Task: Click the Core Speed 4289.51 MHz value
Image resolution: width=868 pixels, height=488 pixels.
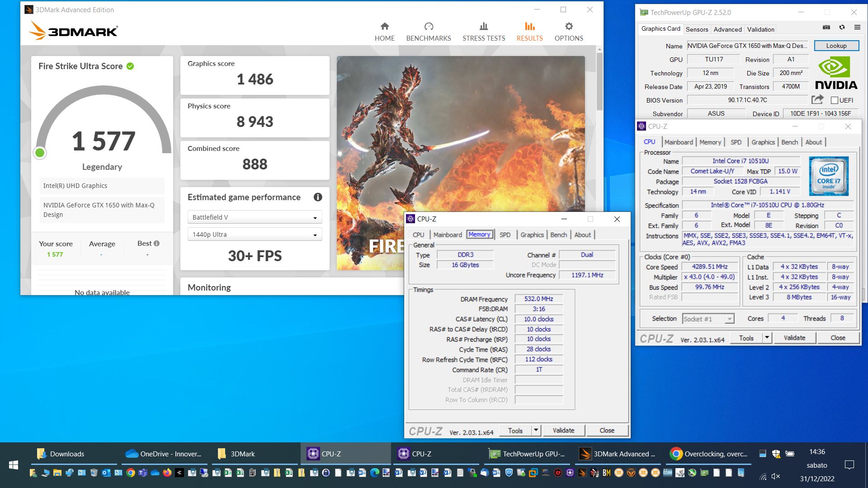Action: click(x=709, y=267)
